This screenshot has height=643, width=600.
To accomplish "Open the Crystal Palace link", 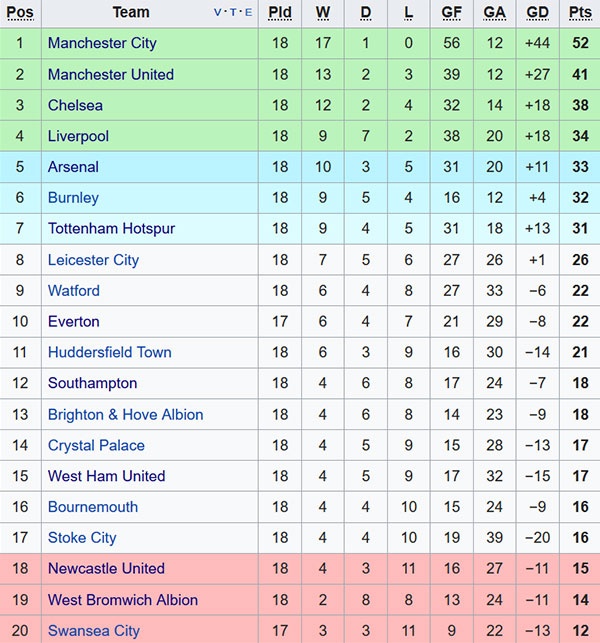I will 96,445.
